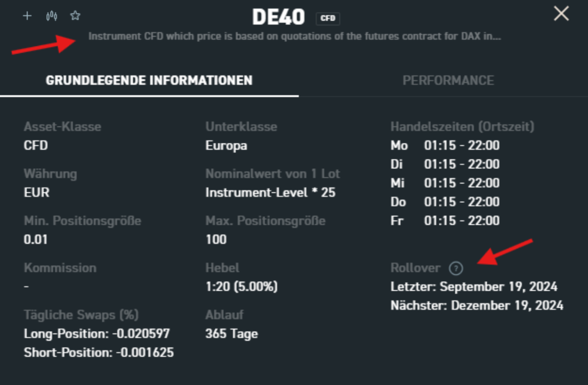This screenshot has height=385, width=588.
Task: Toggle the favorites star for this instrument
Action: tap(75, 16)
